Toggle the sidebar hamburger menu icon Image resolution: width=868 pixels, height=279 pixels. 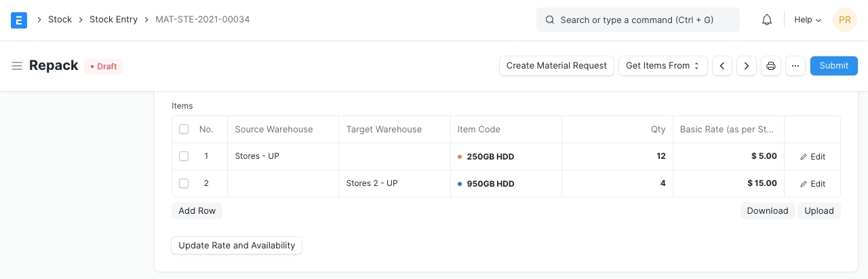point(17,66)
